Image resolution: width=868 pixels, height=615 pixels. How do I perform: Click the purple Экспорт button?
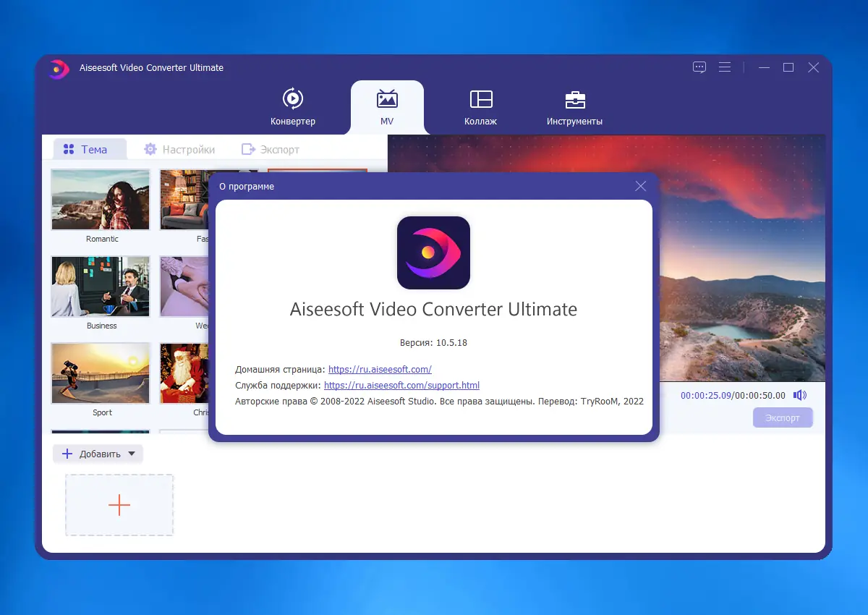[783, 417]
